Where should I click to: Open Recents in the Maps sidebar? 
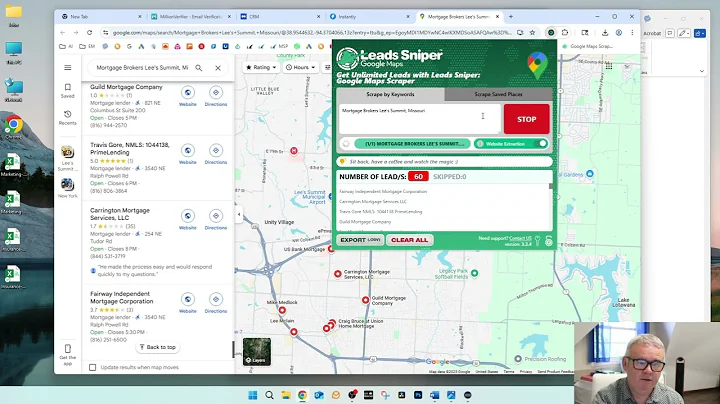point(68,117)
